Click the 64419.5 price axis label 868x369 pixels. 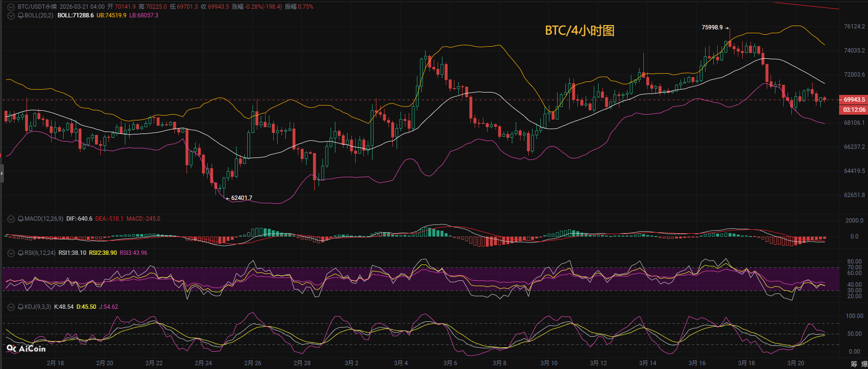[x=855, y=171]
